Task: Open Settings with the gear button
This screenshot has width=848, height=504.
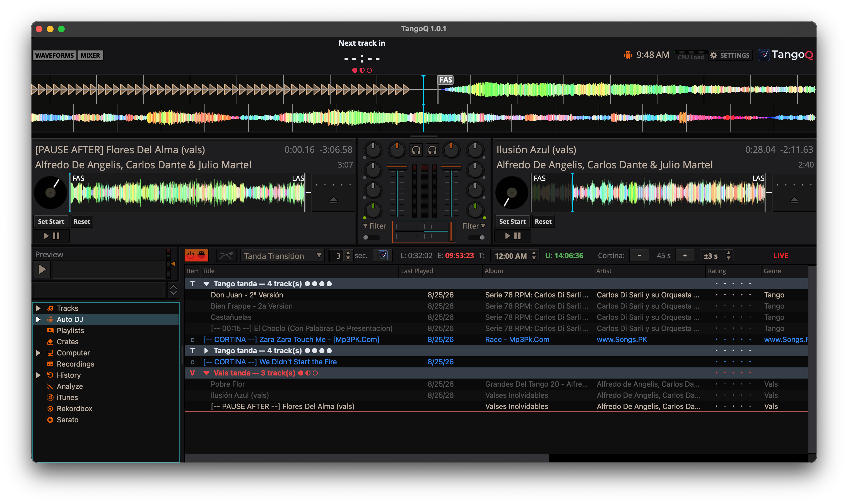Action: (x=730, y=55)
